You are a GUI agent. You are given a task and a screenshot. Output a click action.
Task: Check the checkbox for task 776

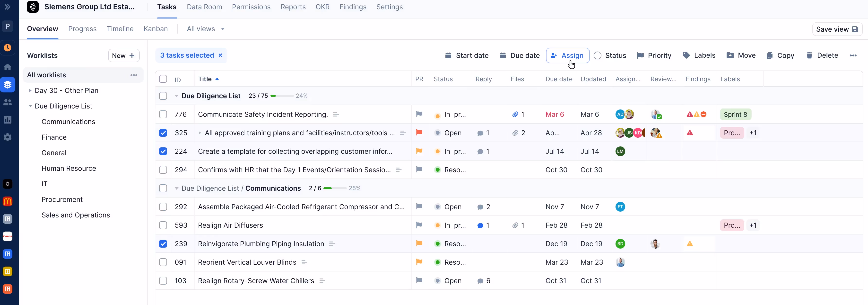click(163, 114)
